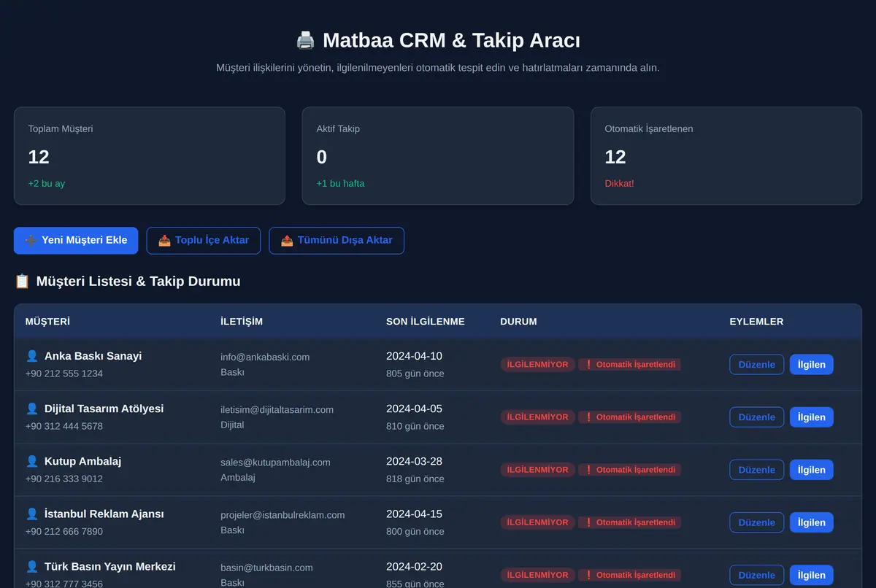Click the EYLEMLER column header
The width and height of the screenshot is (876, 588).
pyautogui.click(x=756, y=322)
